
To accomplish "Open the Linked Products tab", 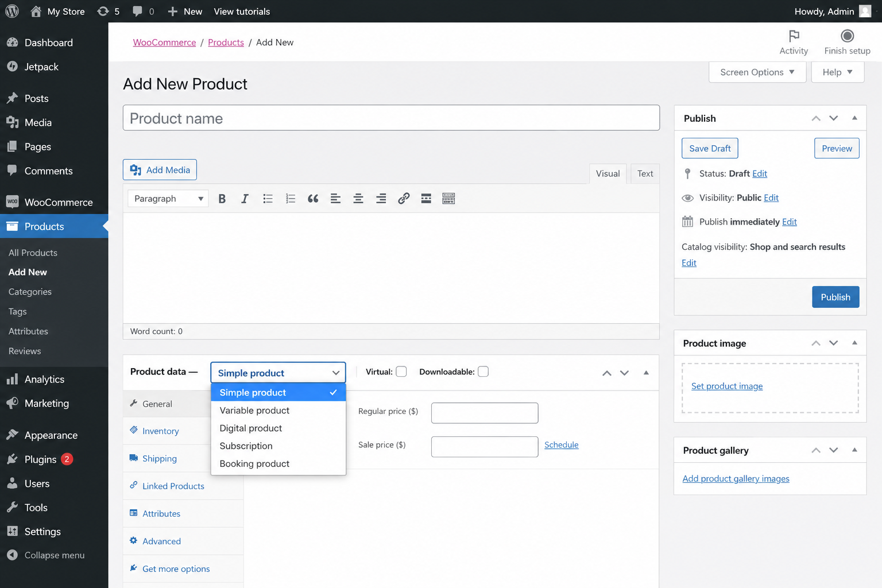I will (183, 486).
